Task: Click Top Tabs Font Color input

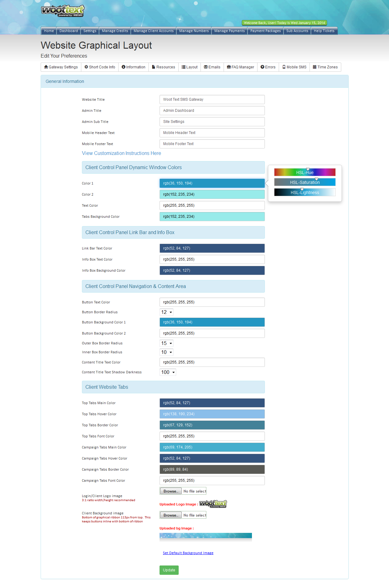Action: click(x=212, y=436)
